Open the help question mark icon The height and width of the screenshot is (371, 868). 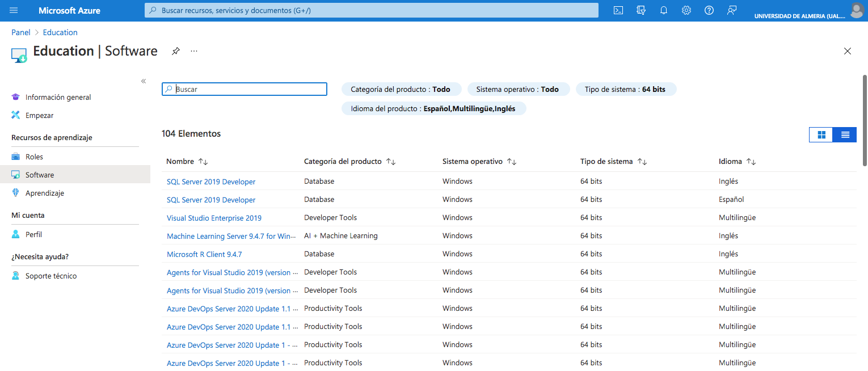point(709,10)
